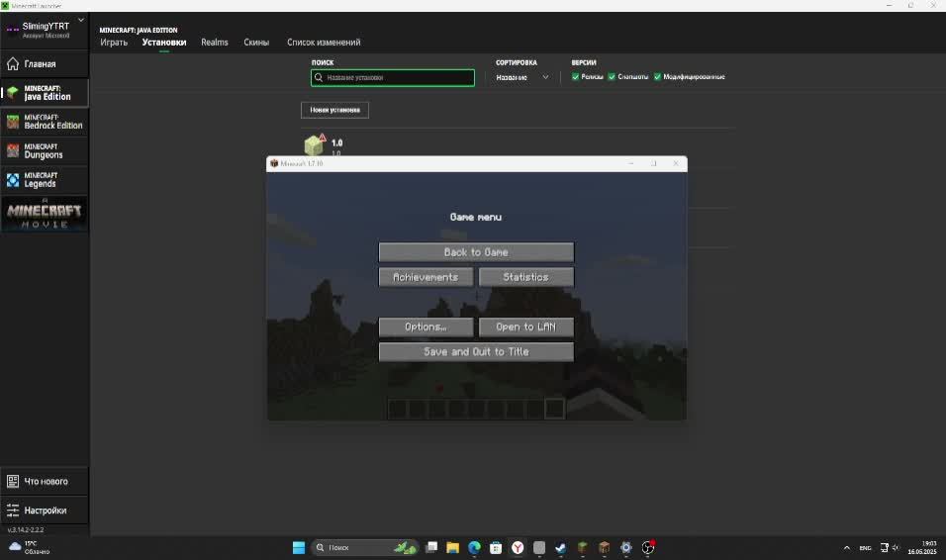946x560 pixels.
Task: Click the ENG language indicator
Action: click(865, 548)
